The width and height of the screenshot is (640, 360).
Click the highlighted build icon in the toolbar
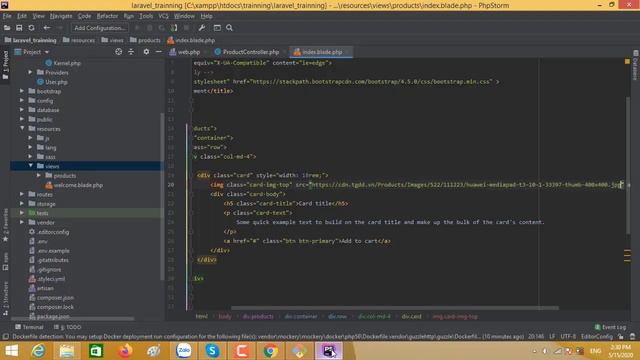click(174, 28)
